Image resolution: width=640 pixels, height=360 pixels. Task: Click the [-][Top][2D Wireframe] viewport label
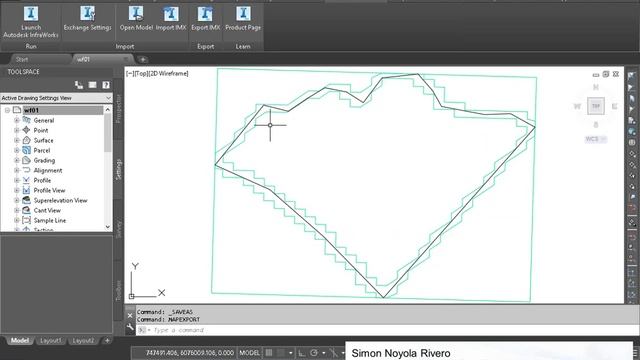[157, 74]
